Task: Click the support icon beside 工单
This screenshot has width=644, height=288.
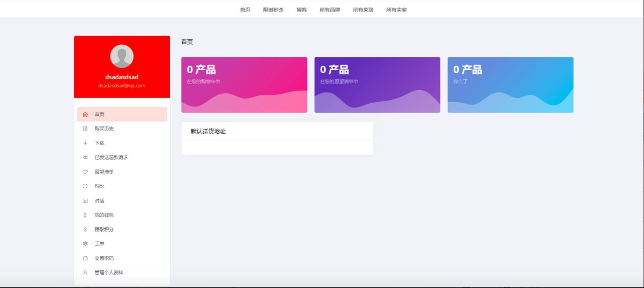Action: [85, 244]
